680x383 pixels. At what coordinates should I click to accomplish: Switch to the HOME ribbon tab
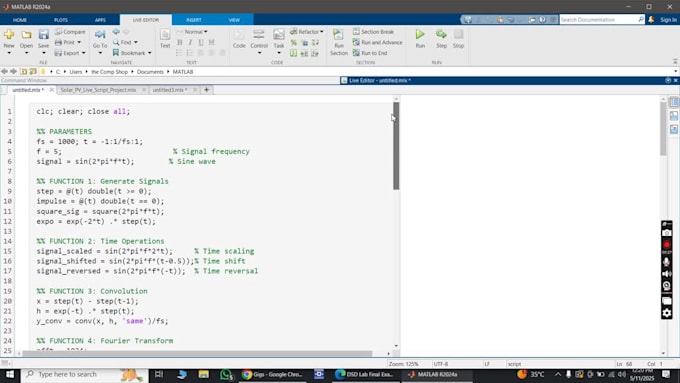pos(20,20)
